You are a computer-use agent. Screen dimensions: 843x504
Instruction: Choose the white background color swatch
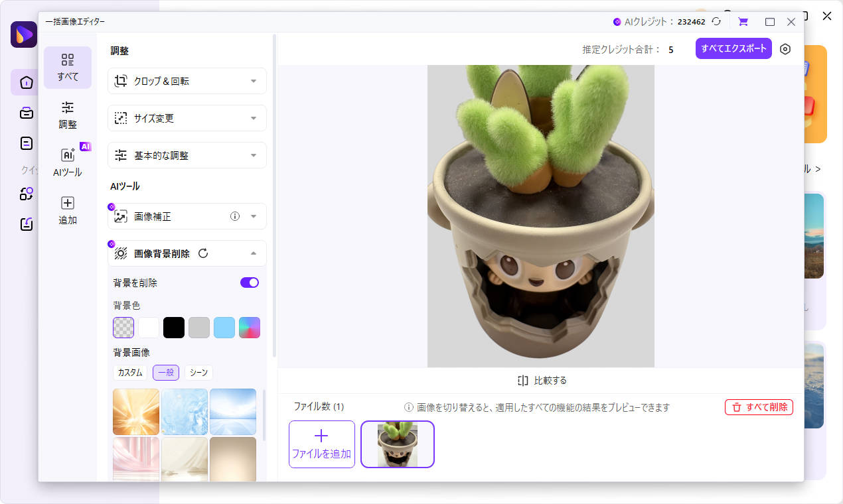click(x=149, y=328)
